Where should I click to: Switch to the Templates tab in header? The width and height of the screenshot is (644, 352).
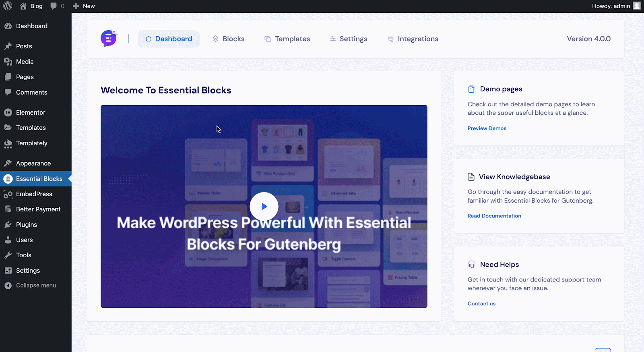click(287, 39)
